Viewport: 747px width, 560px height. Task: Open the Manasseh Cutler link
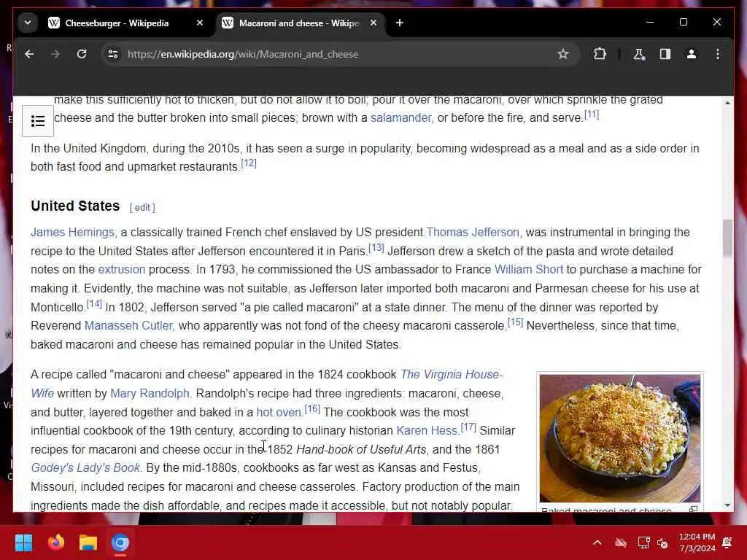coord(128,326)
